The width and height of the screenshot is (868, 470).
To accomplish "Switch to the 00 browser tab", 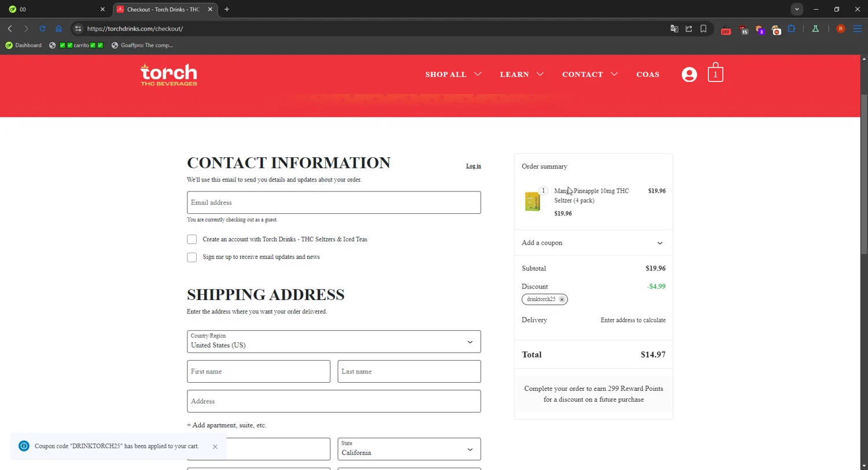I will tap(56, 9).
